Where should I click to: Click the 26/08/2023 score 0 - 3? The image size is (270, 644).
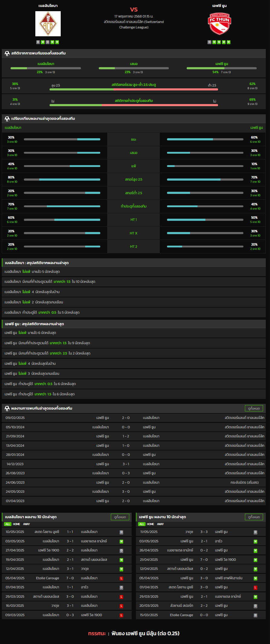click(126, 473)
